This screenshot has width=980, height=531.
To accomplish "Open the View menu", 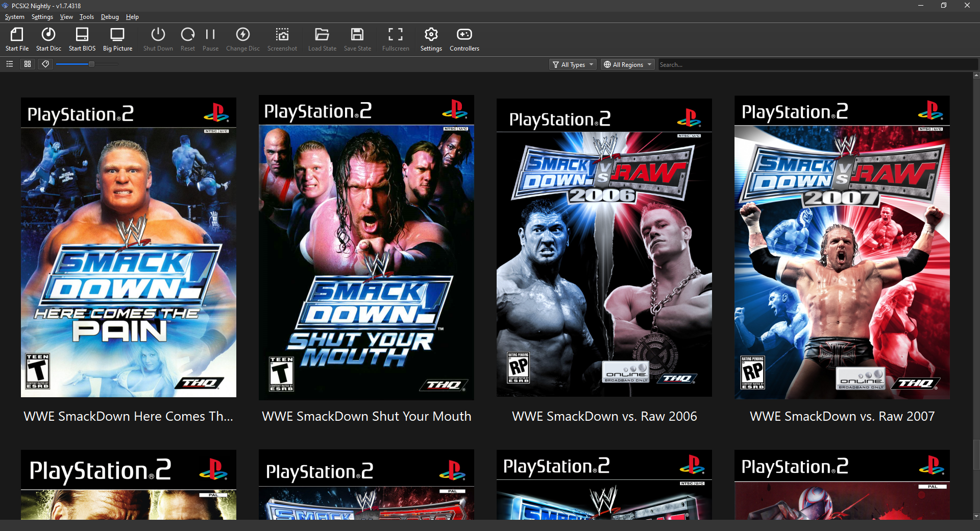I will [x=66, y=17].
